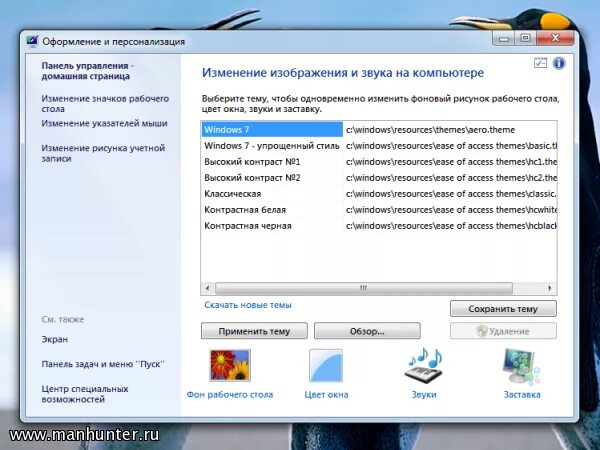Click the hcwhite theme path cell
Viewport: 600px width, 450px height.
coord(450,210)
